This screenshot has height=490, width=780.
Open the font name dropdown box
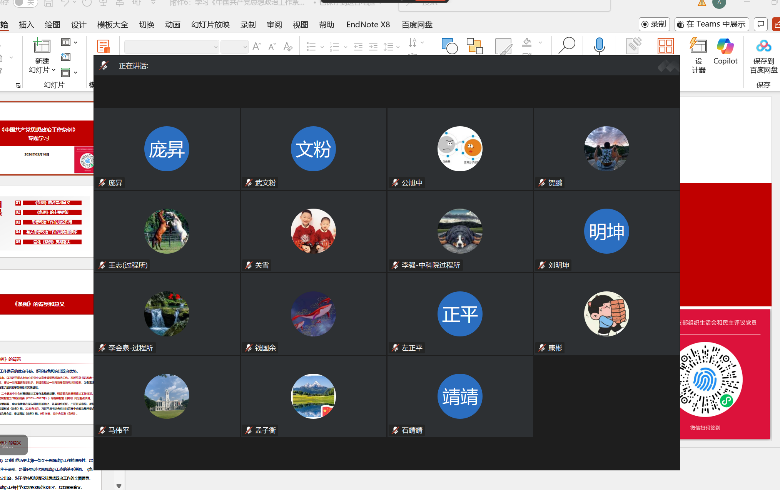click(x=170, y=47)
